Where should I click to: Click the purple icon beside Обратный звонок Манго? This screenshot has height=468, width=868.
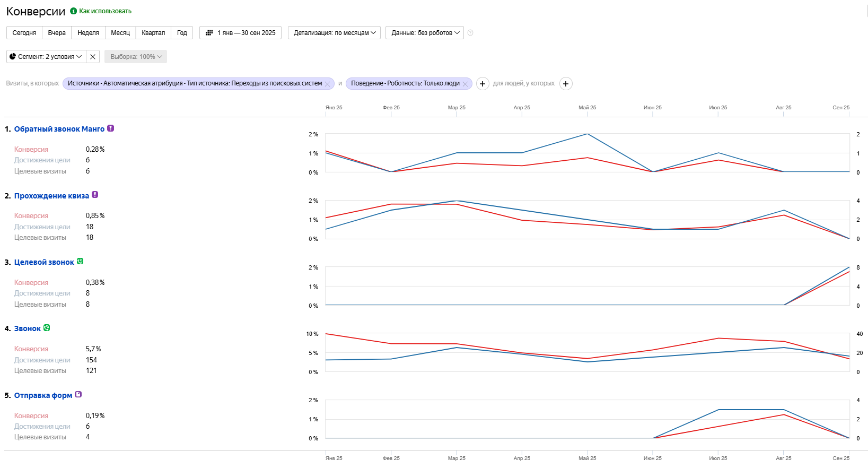coord(110,128)
